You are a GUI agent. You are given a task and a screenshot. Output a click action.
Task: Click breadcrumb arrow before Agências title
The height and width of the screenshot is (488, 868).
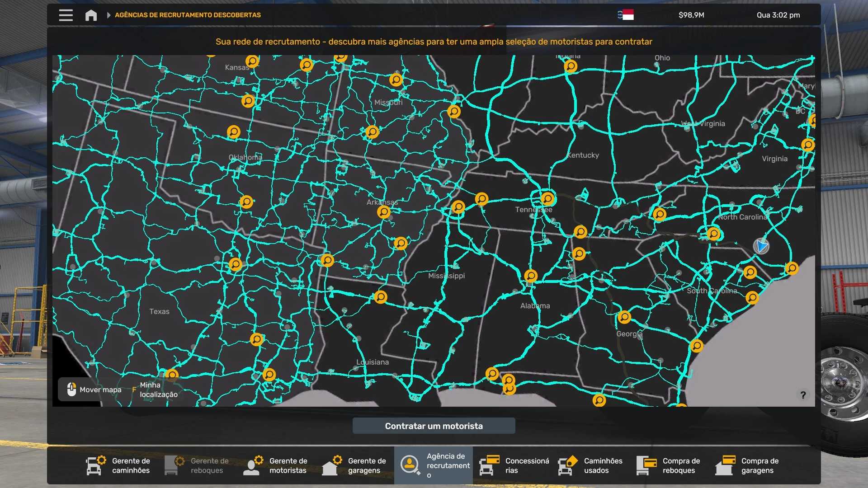coord(108,15)
